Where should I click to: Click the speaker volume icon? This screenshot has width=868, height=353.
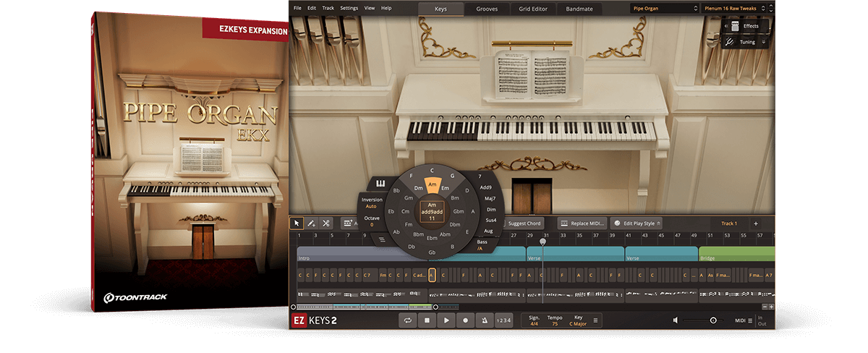tap(676, 320)
